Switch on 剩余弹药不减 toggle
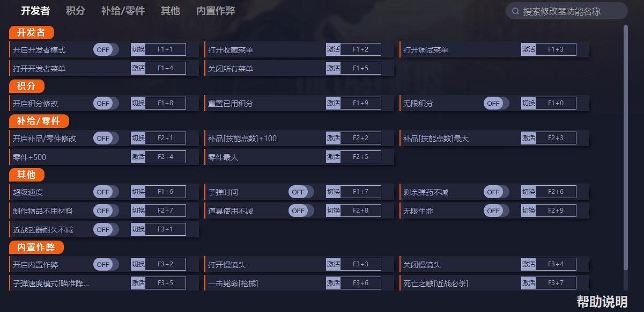Viewport: 644px width, 312px height. click(496, 192)
